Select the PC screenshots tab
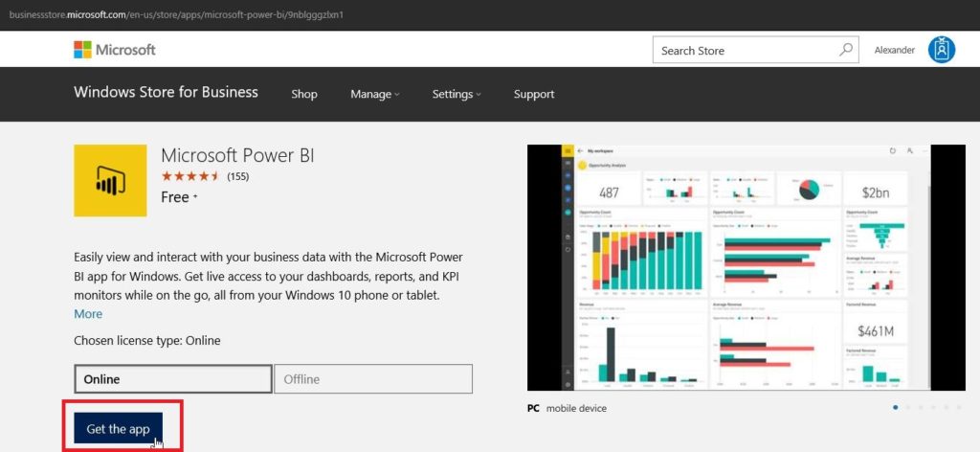Image resolution: width=980 pixels, height=452 pixels. coord(533,408)
